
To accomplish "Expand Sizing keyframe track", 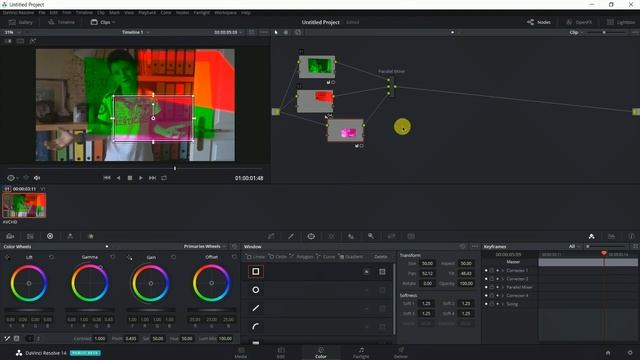I will pos(503,304).
